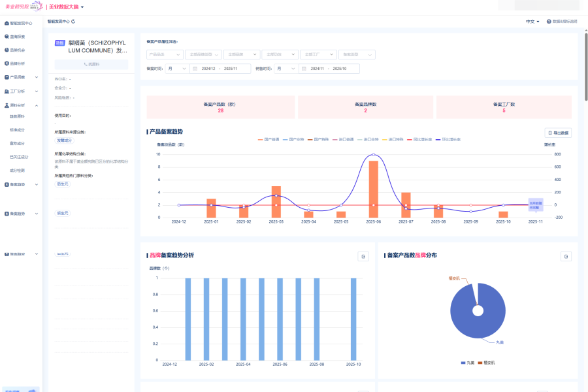The image size is (588, 392).
Task: Click the 导出数据 export button
Action: (x=558, y=133)
